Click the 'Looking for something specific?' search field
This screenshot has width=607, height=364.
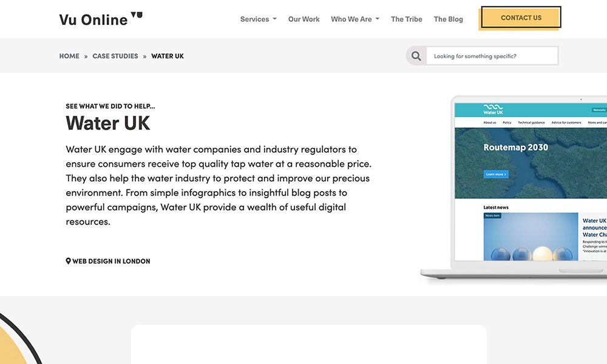coord(492,56)
